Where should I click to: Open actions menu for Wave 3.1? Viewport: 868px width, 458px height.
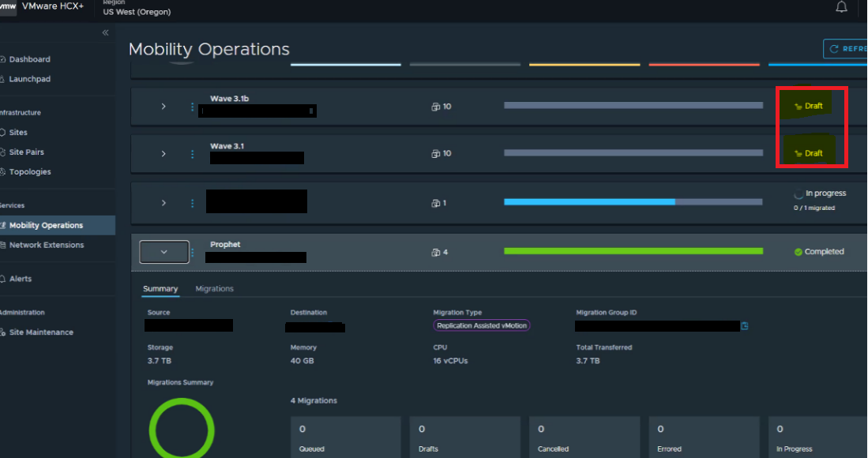coord(192,154)
